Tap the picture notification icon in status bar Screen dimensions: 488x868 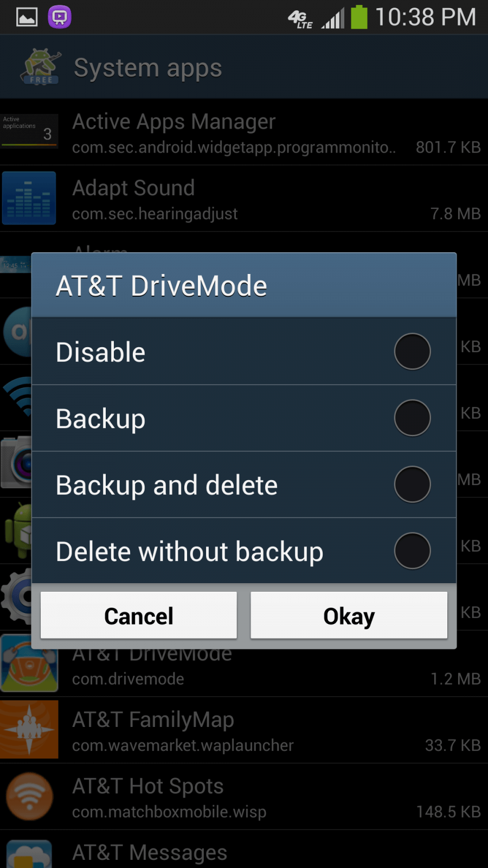pos(27,17)
